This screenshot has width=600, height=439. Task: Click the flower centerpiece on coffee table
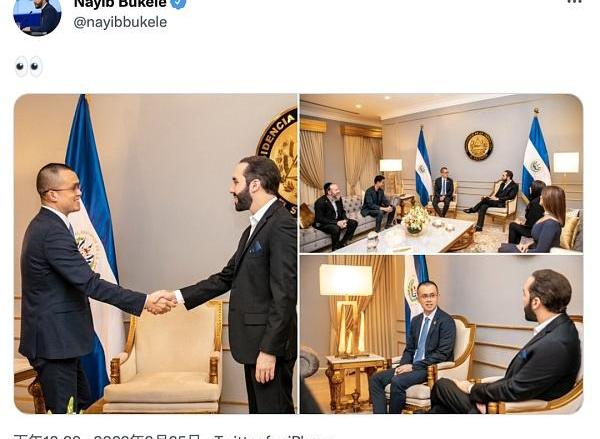416,219
